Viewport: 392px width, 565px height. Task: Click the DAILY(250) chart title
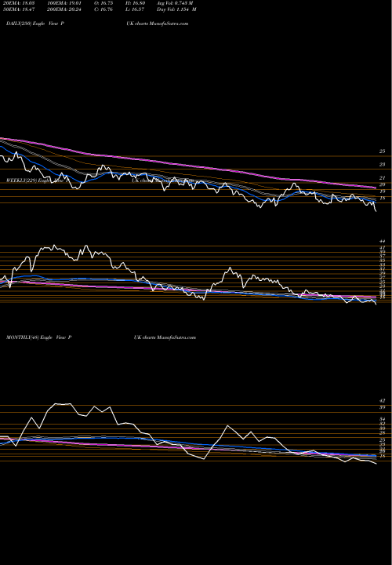click(x=35, y=24)
